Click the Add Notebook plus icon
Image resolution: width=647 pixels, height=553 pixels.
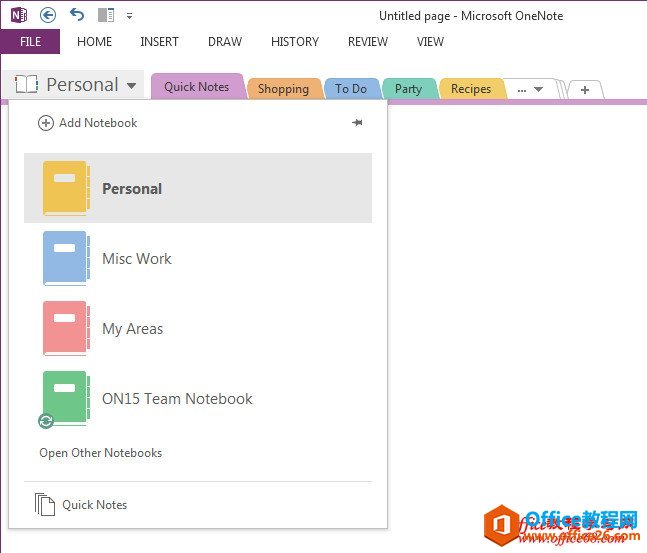coord(46,123)
